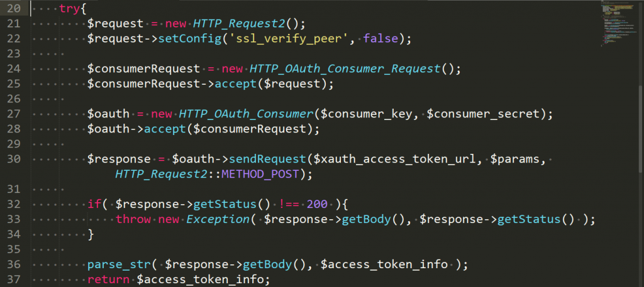
Task: Click HTTP_OAuth_Consumer_Request class name
Action: (345, 69)
